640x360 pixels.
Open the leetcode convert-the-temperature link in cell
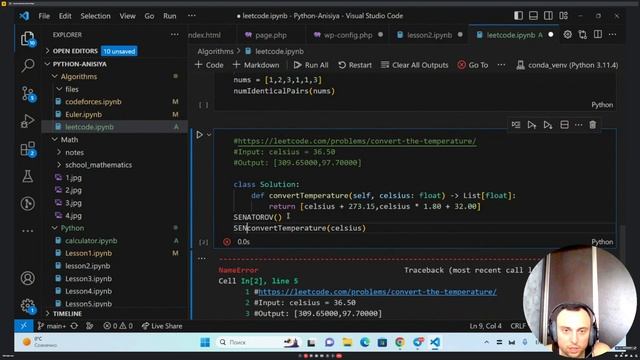tap(356, 141)
